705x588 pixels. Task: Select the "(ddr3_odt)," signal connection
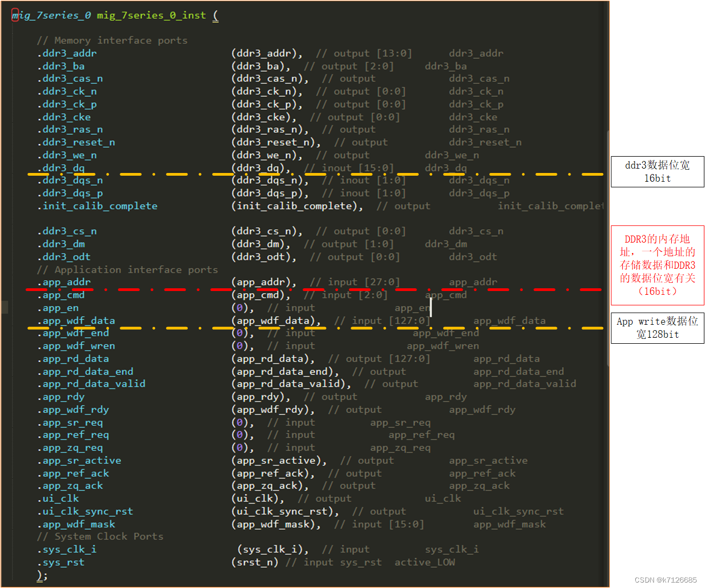264,257
